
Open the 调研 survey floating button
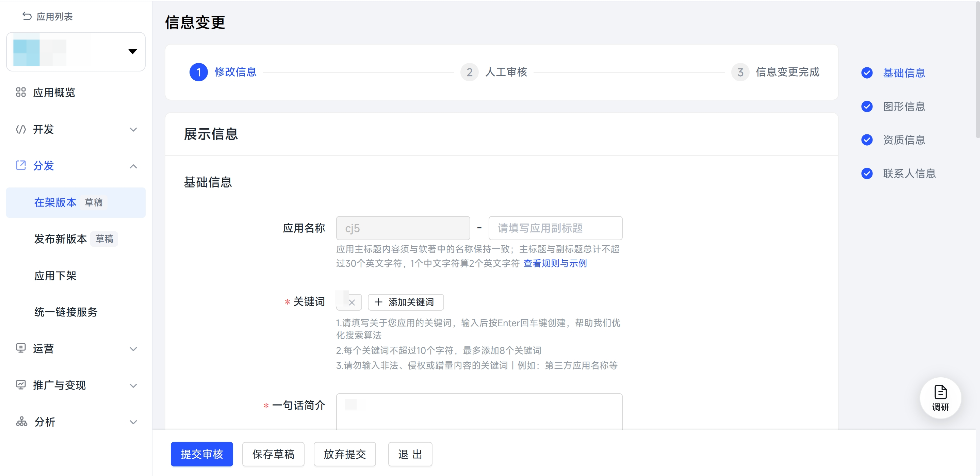point(941,398)
